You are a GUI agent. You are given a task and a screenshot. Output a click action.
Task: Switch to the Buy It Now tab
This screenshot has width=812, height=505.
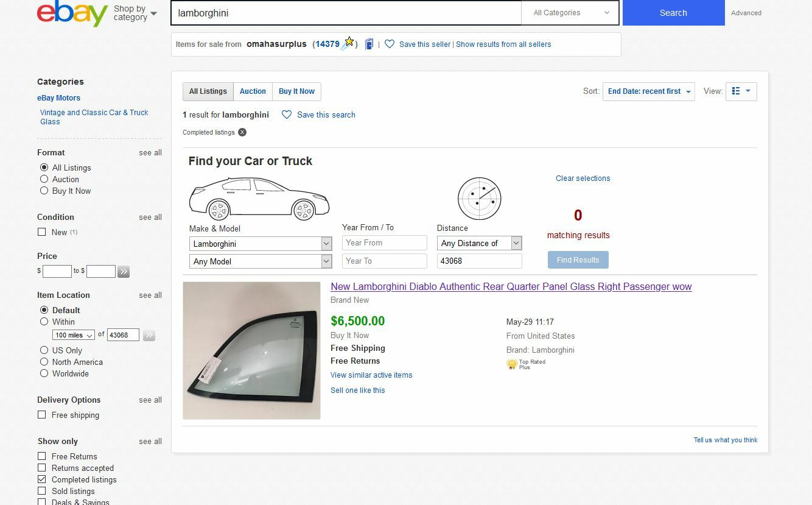coord(296,91)
